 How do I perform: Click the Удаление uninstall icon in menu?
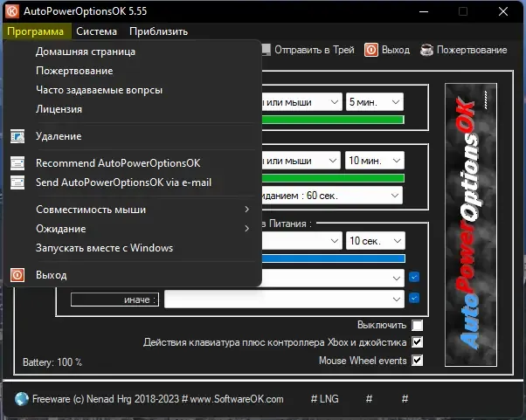pos(17,136)
